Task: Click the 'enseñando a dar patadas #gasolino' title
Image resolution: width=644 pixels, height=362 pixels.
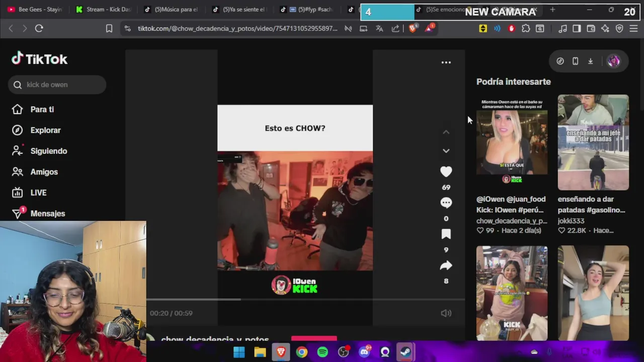Action: click(x=592, y=205)
